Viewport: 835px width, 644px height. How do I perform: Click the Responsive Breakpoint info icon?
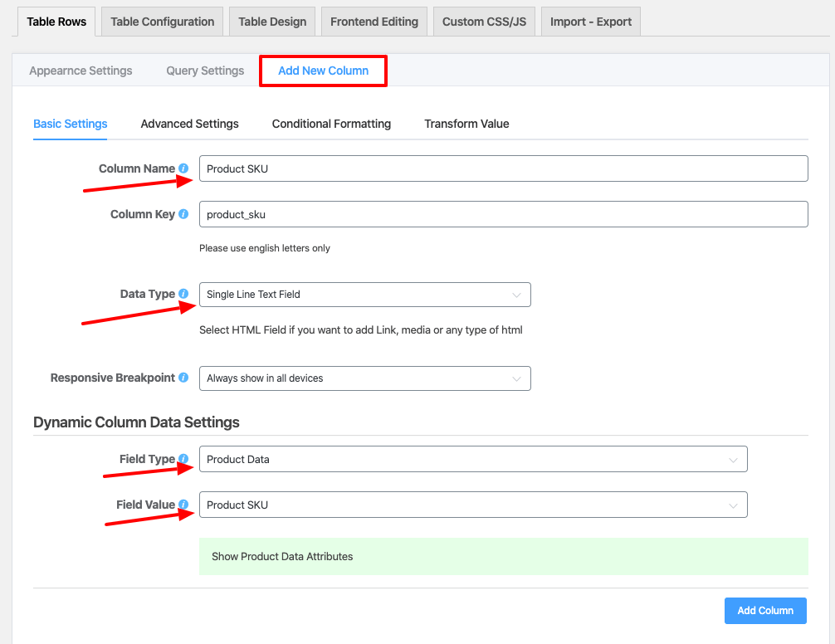[x=183, y=378]
